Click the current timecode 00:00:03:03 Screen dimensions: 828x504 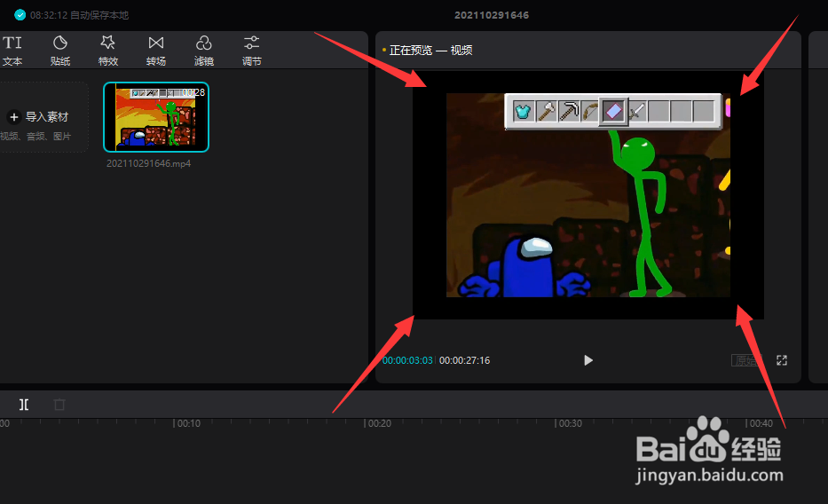(x=407, y=360)
